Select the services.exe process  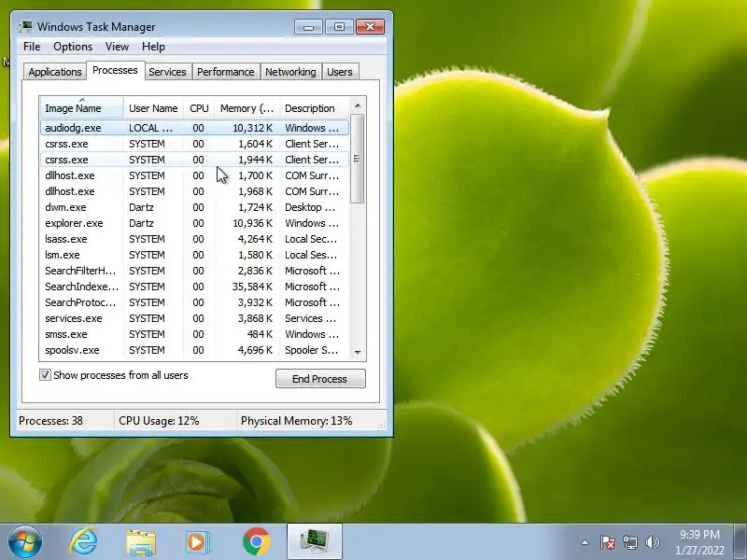(x=195, y=318)
